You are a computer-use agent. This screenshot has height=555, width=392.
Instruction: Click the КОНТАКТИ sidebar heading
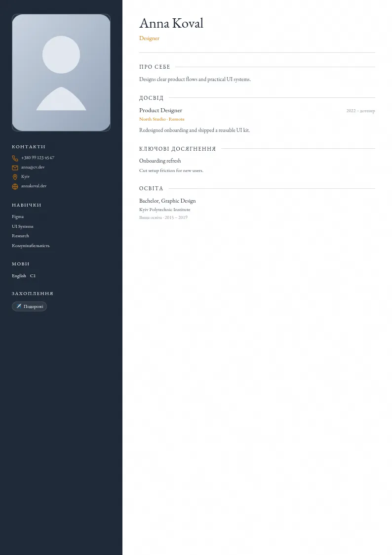click(29, 147)
